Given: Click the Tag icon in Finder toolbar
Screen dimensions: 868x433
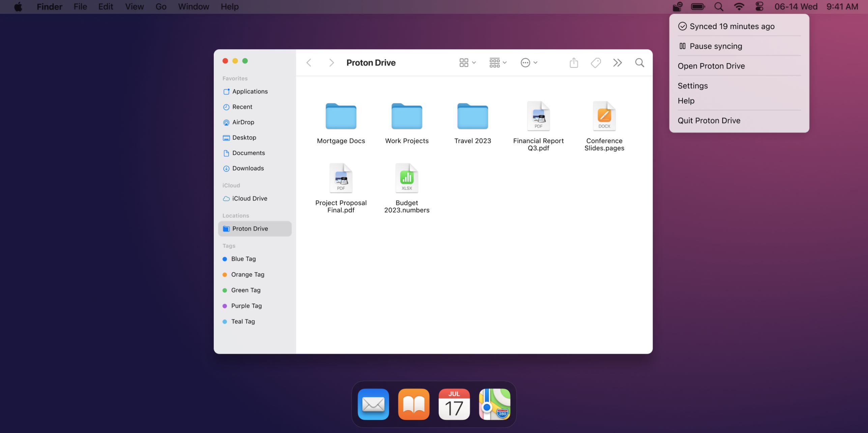Looking at the screenshot, I should tap(596, 63).
